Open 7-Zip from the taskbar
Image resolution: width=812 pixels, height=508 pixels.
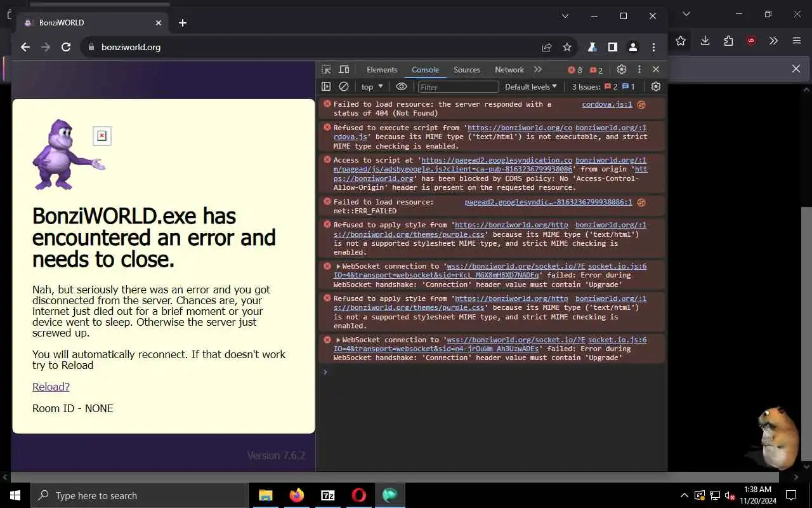(x=328, y=495)
